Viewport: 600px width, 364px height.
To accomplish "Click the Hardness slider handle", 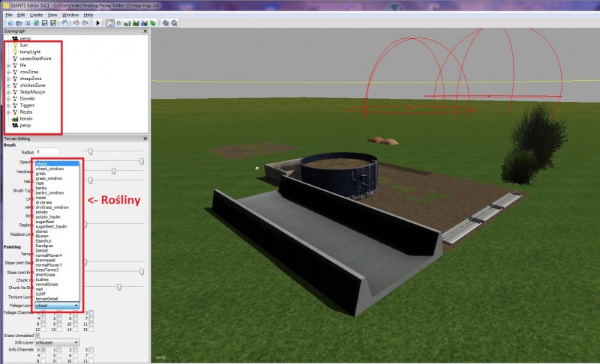I will tap(114, 171).
